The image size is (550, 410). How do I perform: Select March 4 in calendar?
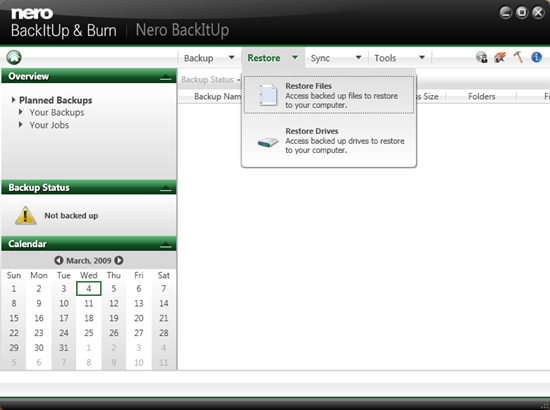tap(89, 288)
